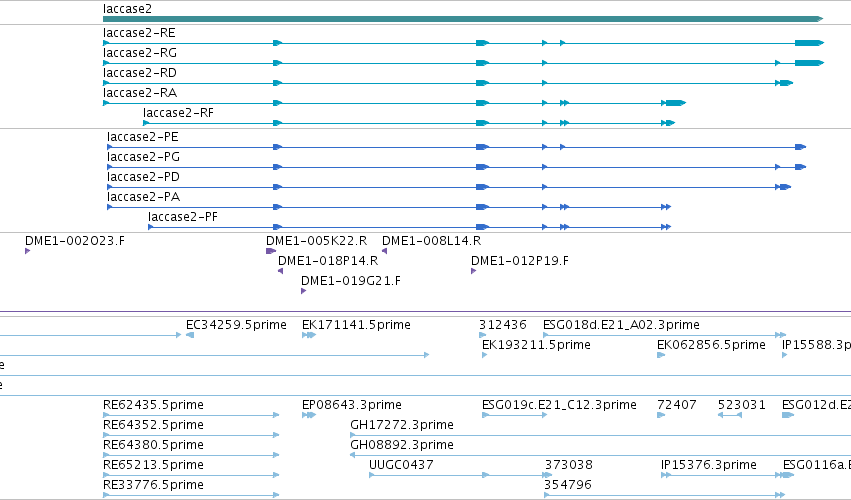The height and width of the screenshot is (500, 851).
Task: Click the final exon block of laccase2-RA
Action: (x=676, y=103)
